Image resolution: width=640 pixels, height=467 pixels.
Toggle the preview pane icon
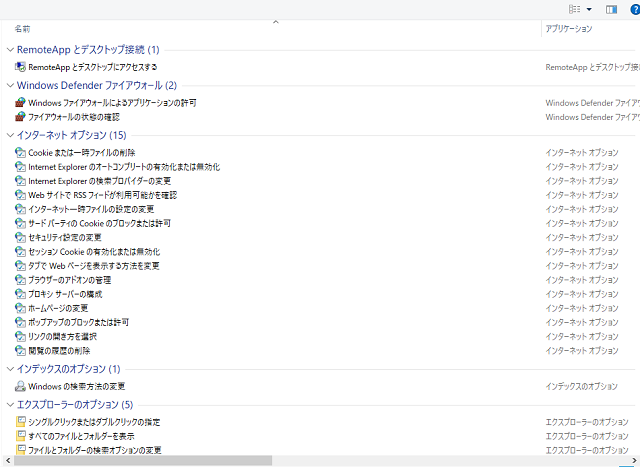(611, 9)
